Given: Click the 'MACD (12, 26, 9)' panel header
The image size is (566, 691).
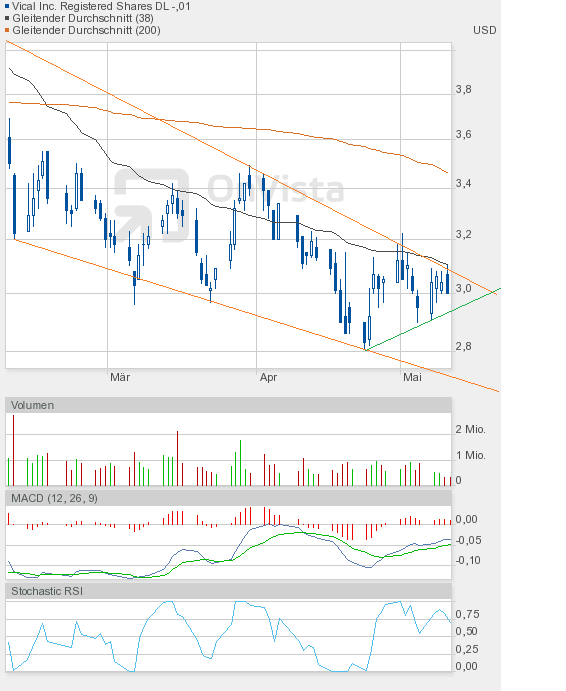Looking at the screenshot, I should coord(228,498).
